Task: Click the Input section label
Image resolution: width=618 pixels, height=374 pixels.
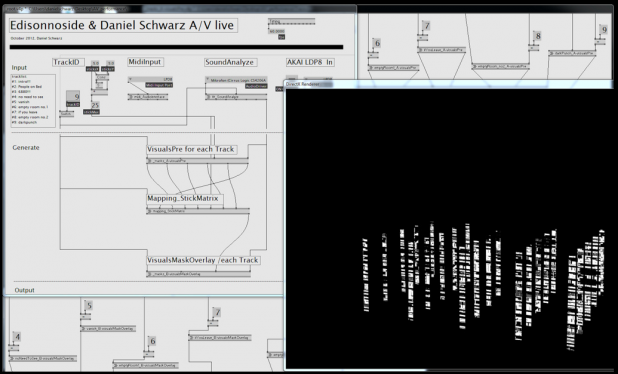Action: click(x=19, y=68)
